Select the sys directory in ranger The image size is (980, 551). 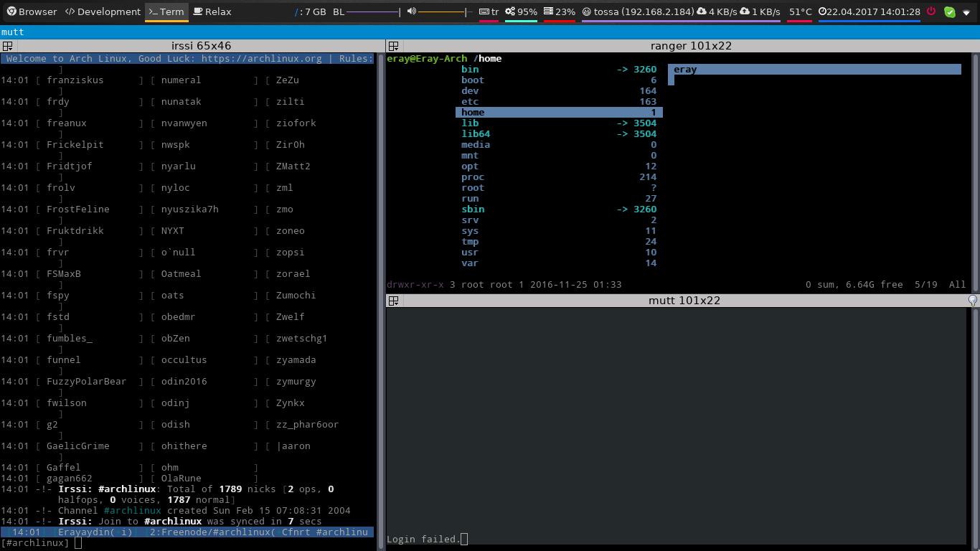(x=559, y=231)
